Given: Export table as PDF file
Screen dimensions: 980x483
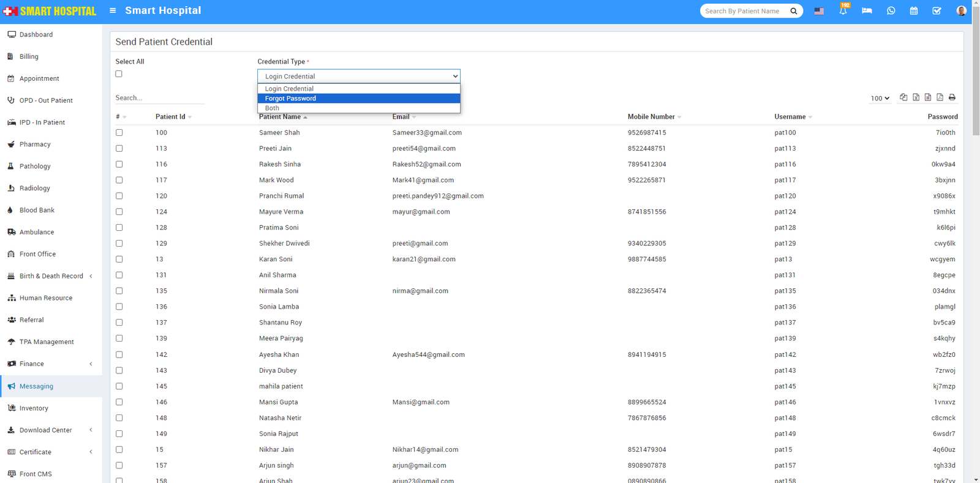Looking at the screenshot, I should click(940, 97).
